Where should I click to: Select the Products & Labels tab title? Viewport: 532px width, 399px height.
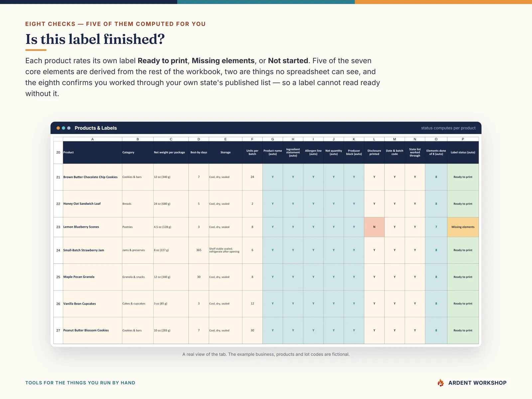coord(96,128)
